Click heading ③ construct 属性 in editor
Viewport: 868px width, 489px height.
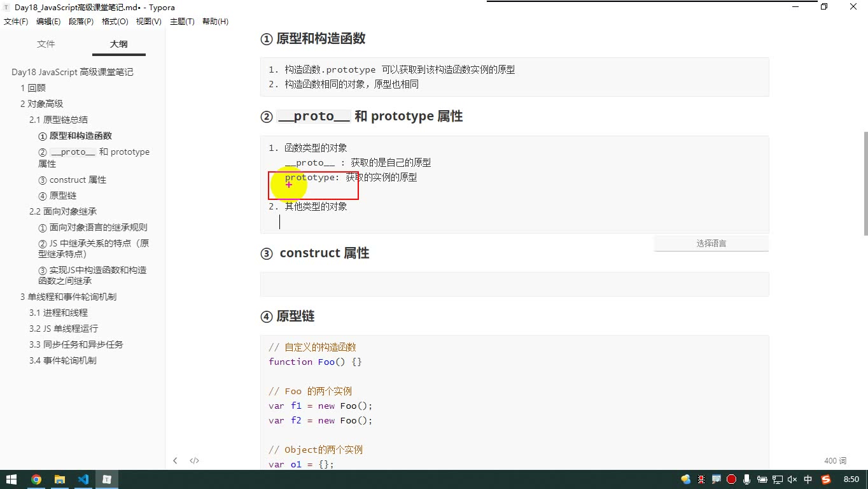315,253
